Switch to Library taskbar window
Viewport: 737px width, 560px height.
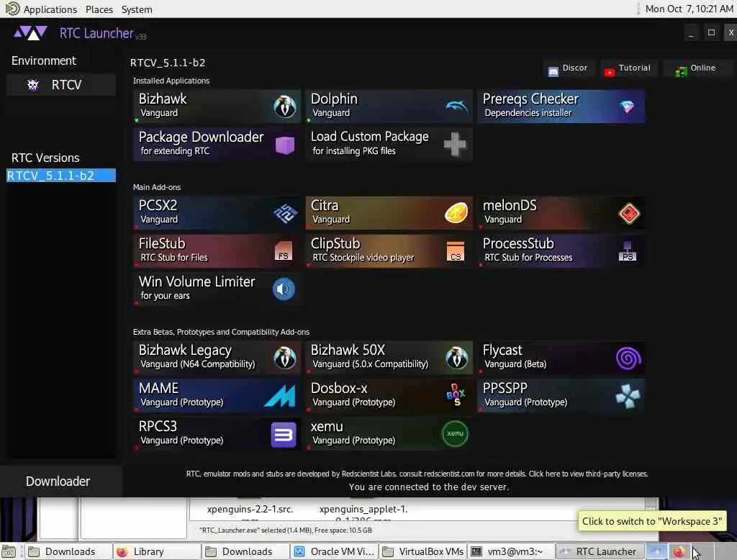tap(158, 551)
